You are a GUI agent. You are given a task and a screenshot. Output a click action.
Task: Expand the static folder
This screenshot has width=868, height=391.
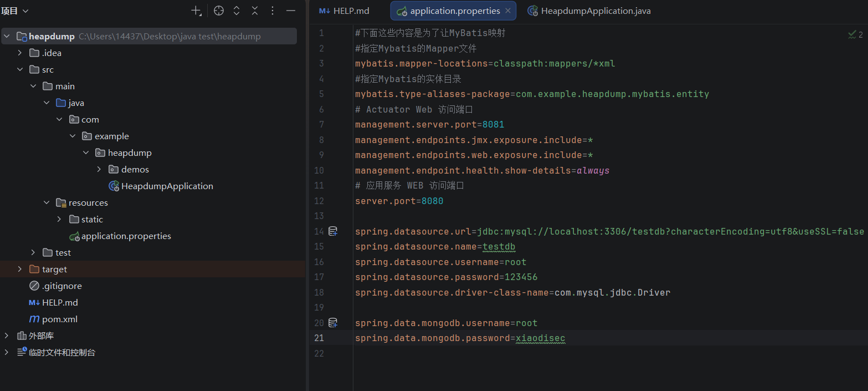point(60,220)
